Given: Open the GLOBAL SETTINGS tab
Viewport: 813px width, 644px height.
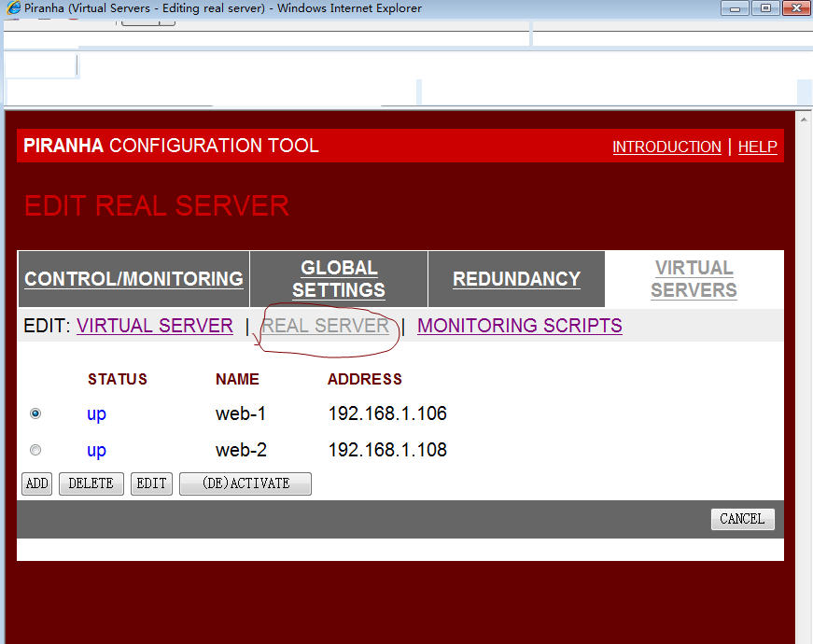Looking at the screenshot, I should pos(339,279).
